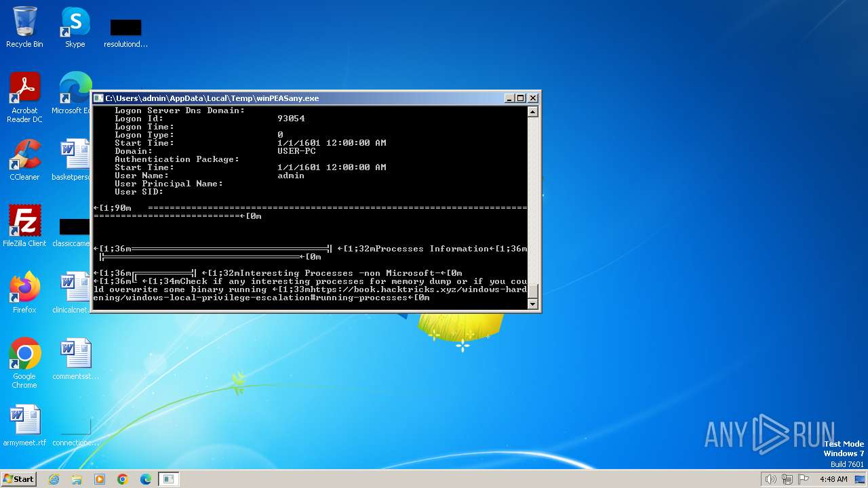Open the Start menu
Viewport: 868px width, 488px height.
18,479
